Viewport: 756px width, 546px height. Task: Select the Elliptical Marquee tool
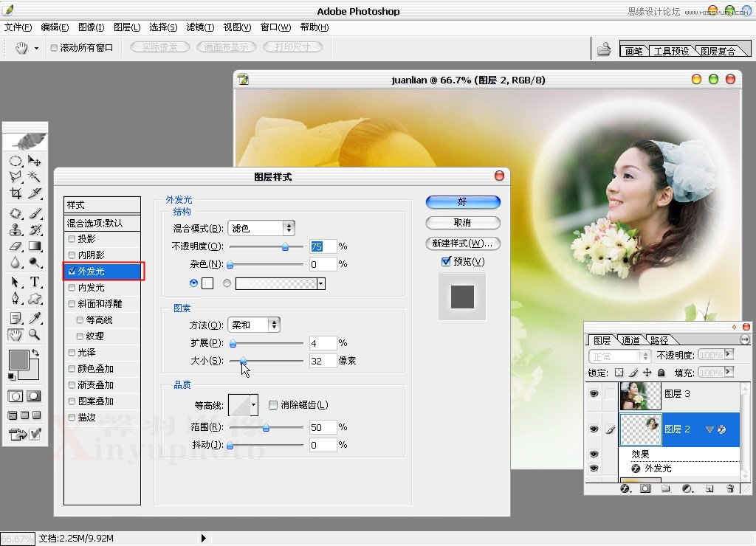16,161
